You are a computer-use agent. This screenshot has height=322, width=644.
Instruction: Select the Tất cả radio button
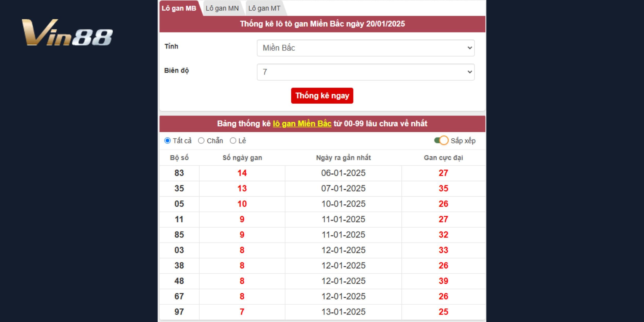point(167,141)
